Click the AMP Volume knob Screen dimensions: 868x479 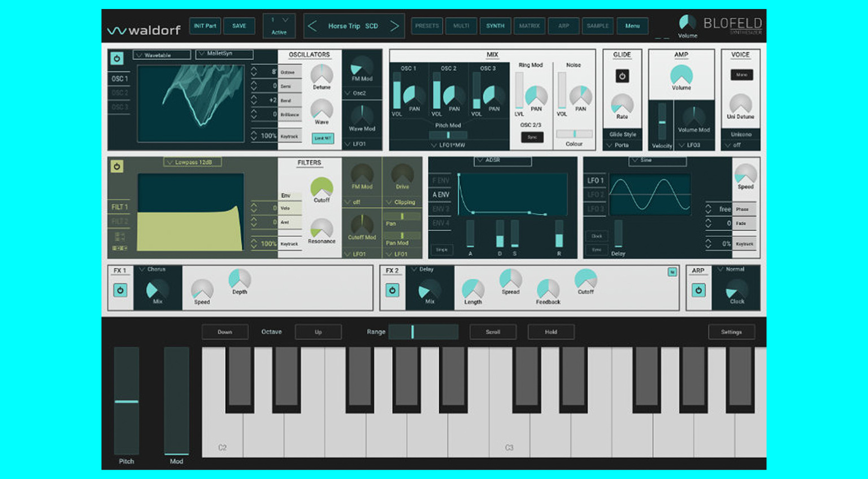click(x=682, y=75)
